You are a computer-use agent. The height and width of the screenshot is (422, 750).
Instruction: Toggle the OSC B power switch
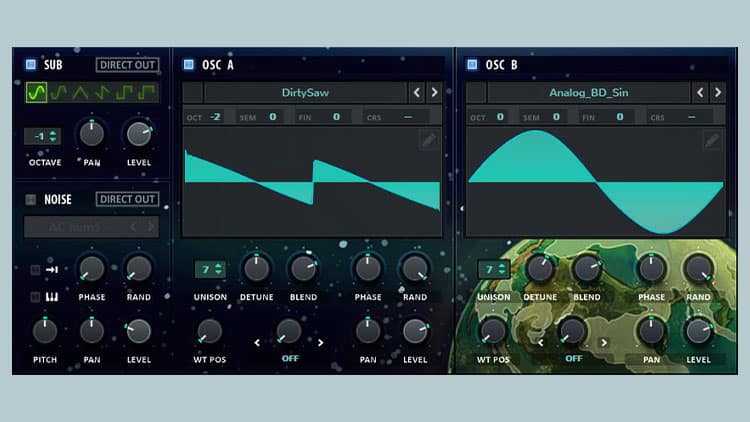[472, 65]
